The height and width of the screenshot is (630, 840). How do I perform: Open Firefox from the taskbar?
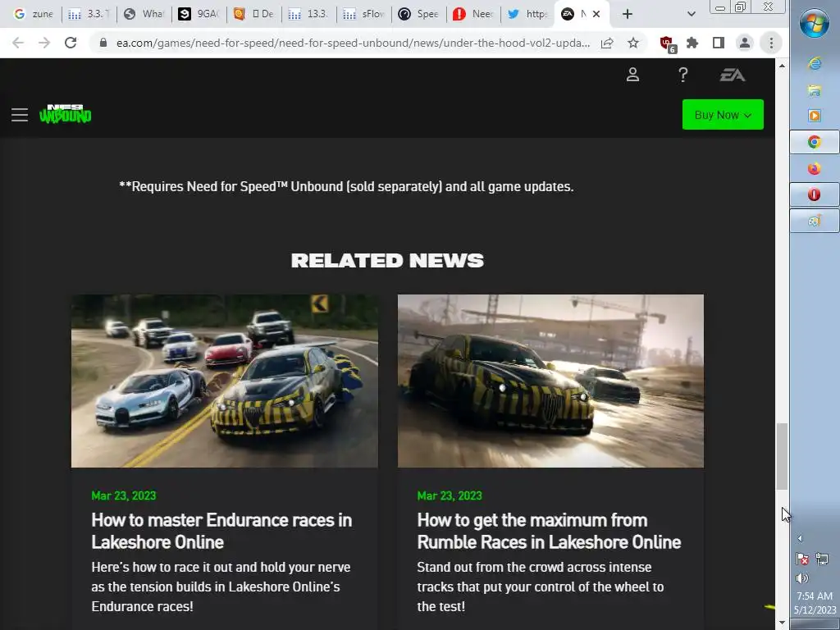pos(815,169)
